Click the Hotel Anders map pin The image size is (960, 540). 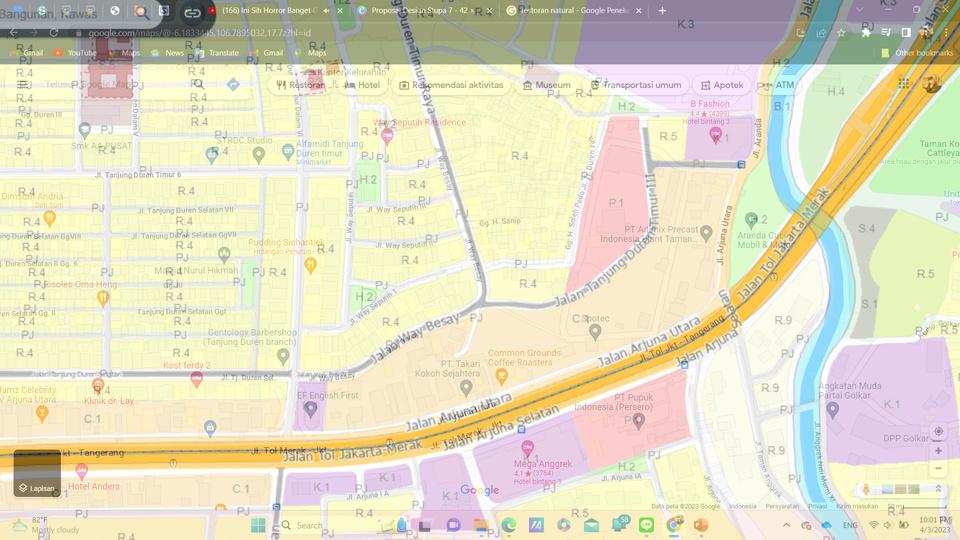click(x=81, y=471)
